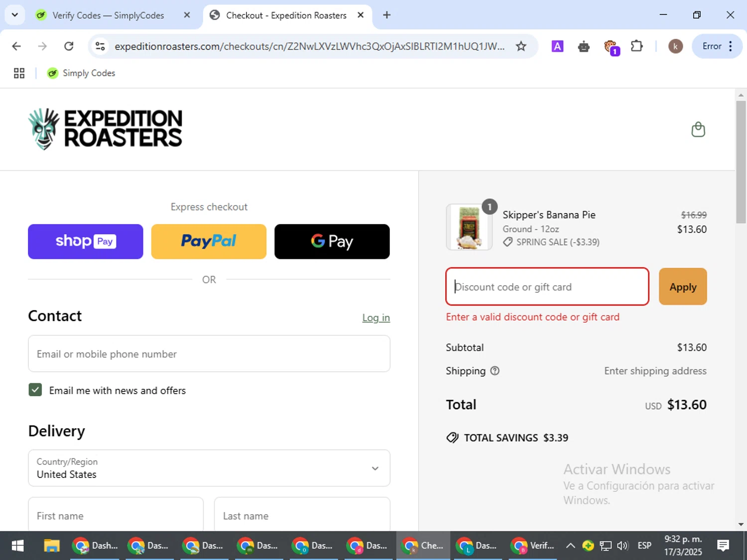Open the volume control in tray
The width and height of the screenshot is (747, 560).
pos(622,546)
